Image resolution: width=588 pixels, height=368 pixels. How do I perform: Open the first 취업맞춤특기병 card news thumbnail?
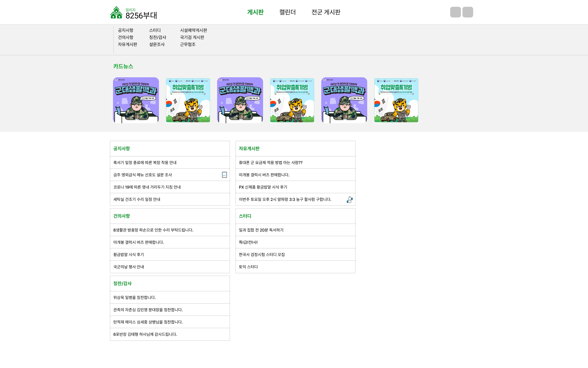click(x=188, y=100)
